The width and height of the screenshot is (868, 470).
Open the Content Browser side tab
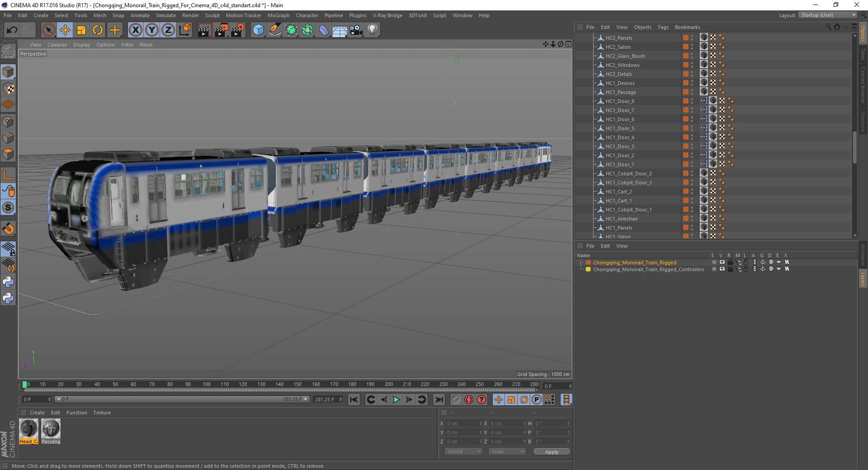coord(863,85)
